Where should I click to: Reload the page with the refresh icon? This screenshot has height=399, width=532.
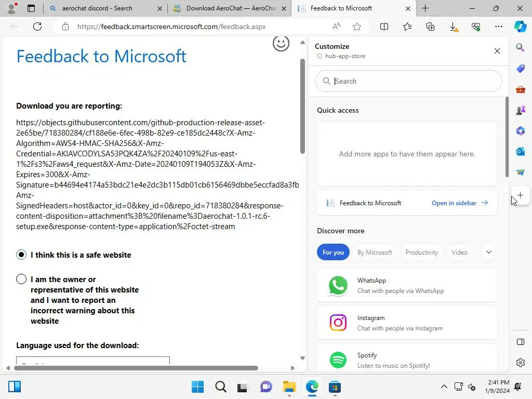(x=37, y=26)
